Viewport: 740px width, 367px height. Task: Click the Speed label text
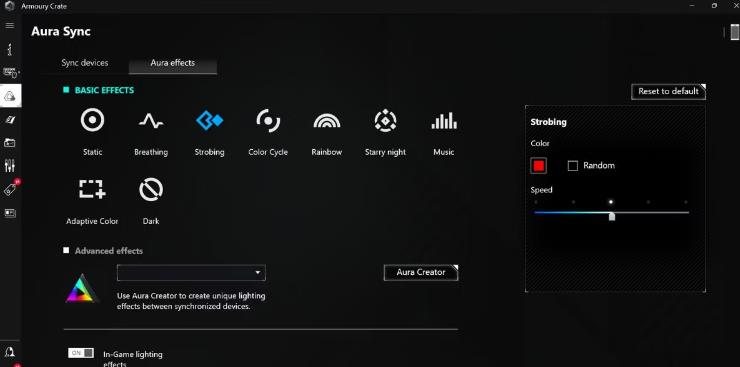(541, 190)
